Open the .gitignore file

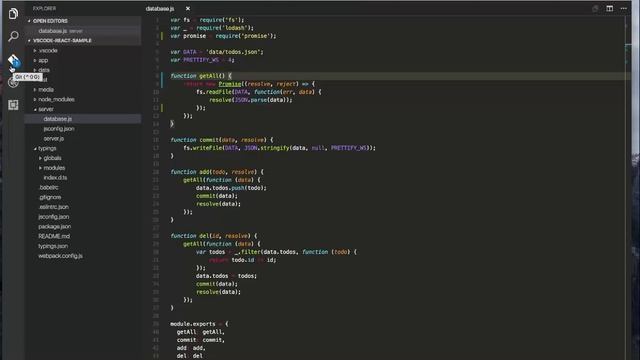click(x=49, y=197)
